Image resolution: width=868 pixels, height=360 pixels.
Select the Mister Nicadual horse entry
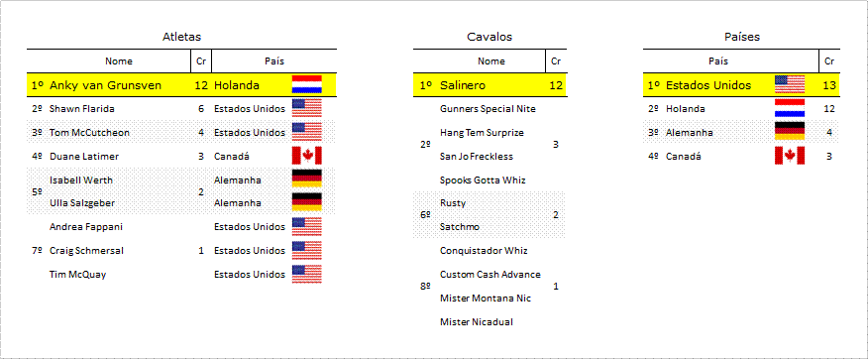[x=476, y=322]
